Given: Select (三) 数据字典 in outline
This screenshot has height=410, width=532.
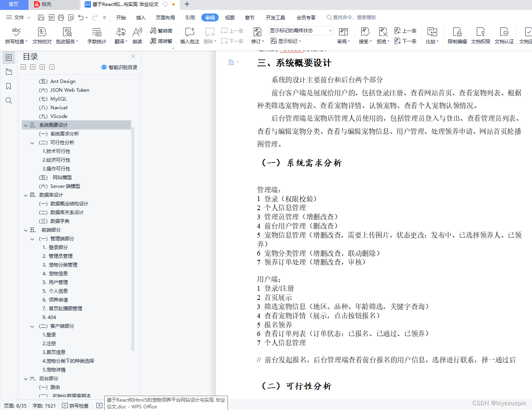Looking at the screenshot, I should click(54, 221).
